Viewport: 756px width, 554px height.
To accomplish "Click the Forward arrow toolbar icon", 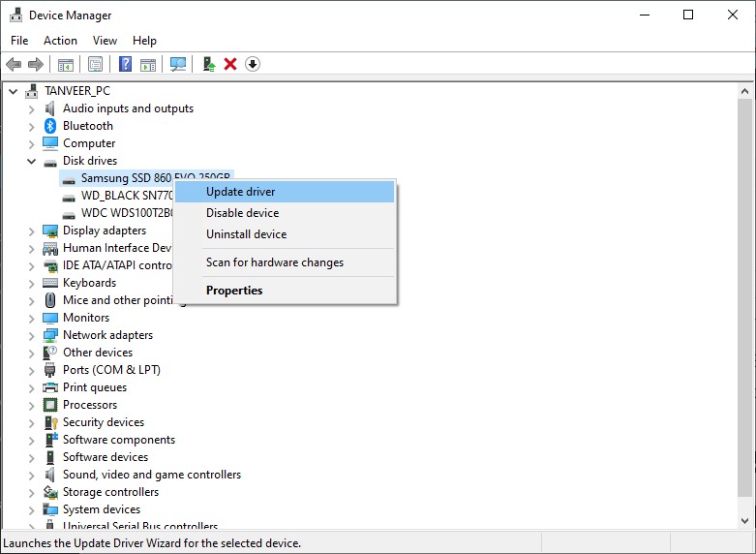I will [36, 64].
